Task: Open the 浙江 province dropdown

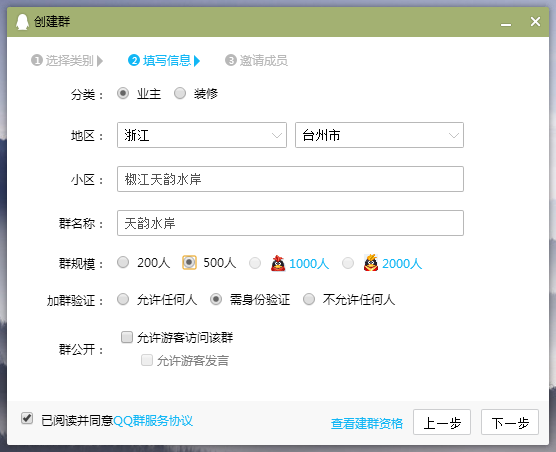Action: 202,135
